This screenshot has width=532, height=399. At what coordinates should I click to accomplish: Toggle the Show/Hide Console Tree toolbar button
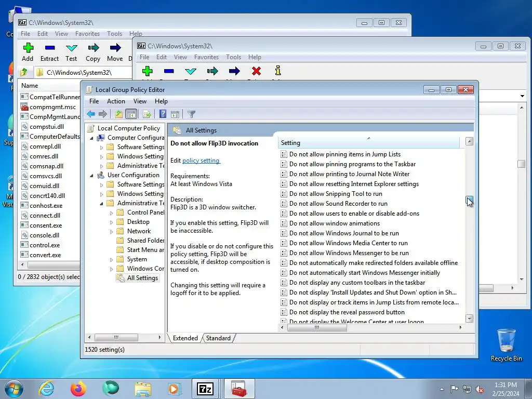point(131,114)
